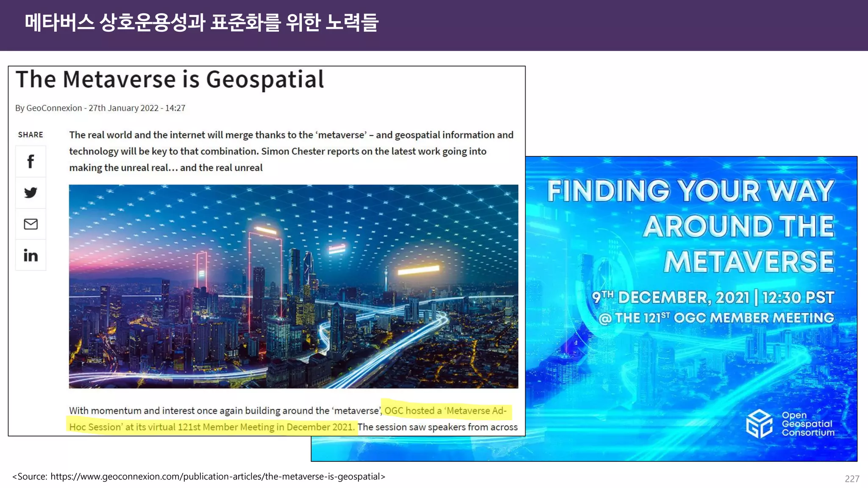Viewport: 868px width, 488px height.
Task: Click the 'The Metaverse is Geospatial' headline
Action: tap(170, 79)
